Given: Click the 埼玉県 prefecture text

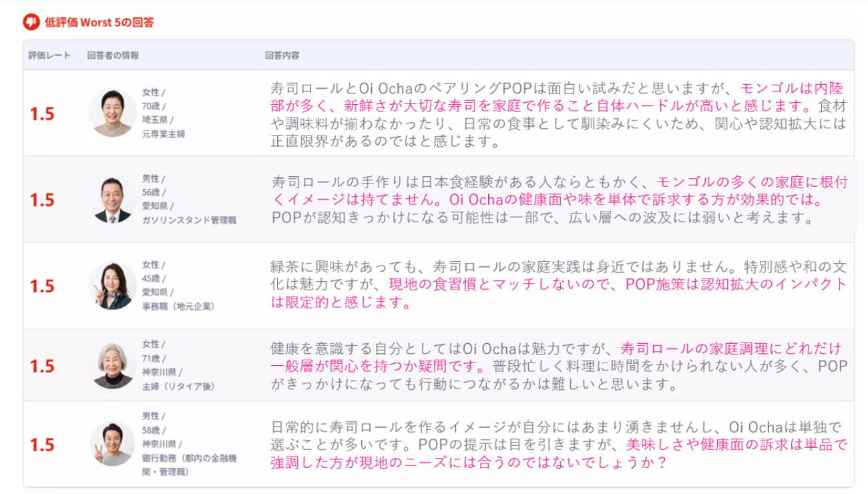Looking at the screenshot, I should click(157, 120).
